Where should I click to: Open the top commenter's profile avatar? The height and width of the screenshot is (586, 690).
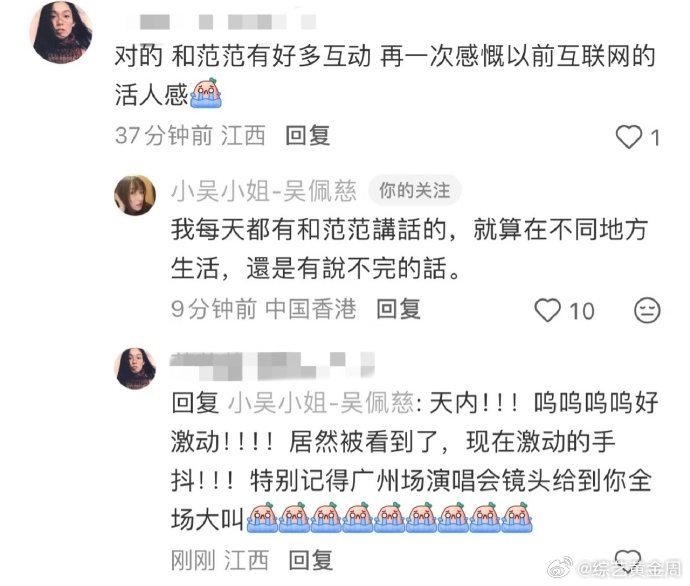(61, 32)
